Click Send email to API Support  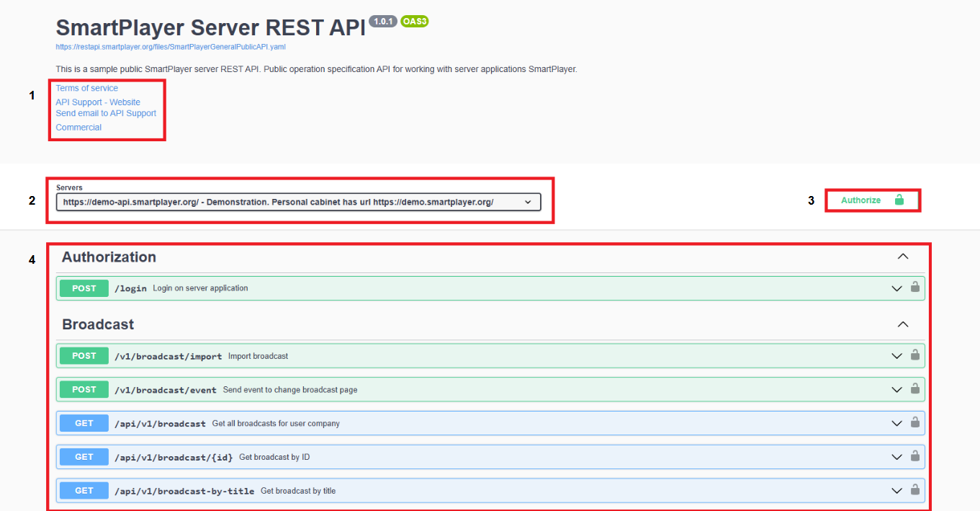click(x=106, y=113)
